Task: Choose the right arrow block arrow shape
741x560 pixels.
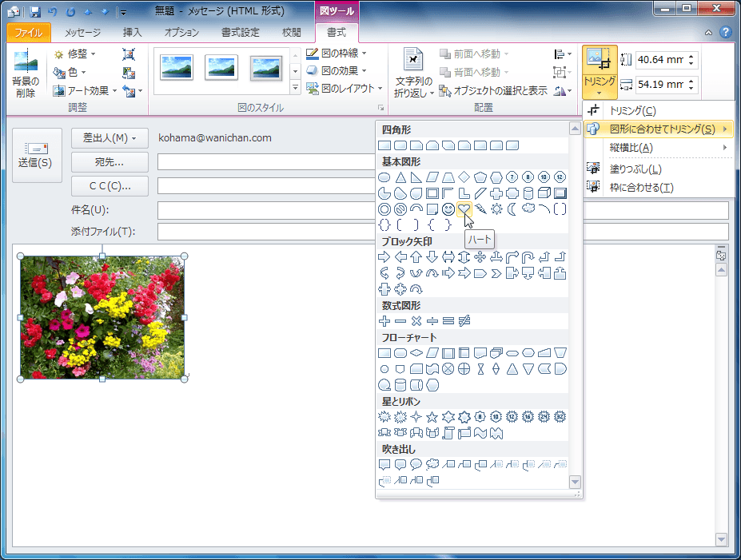Action: click(x=384, y=257)
